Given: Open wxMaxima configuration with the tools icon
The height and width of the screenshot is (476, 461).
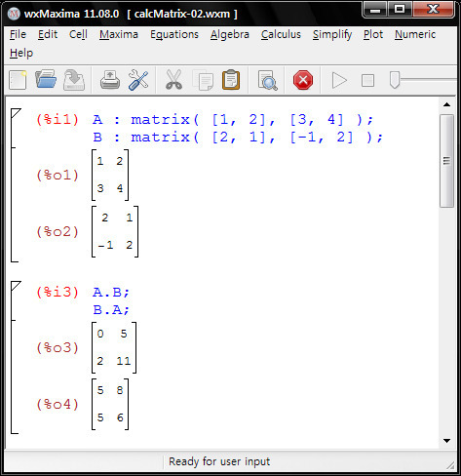Looking at the screenshot, I should click(138, 80).
